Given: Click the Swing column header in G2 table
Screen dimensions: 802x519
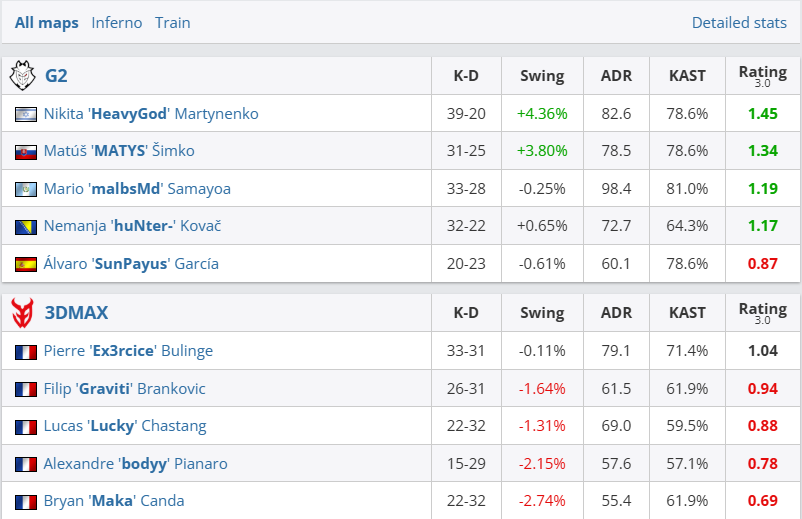Looking at the screenshot, I should 542,75.
